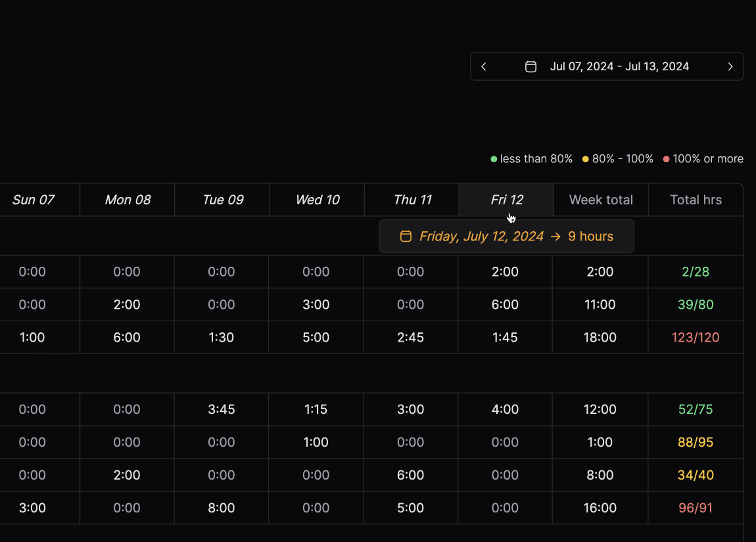Click Friday 1:45 cell in 123/120 row

505,337
